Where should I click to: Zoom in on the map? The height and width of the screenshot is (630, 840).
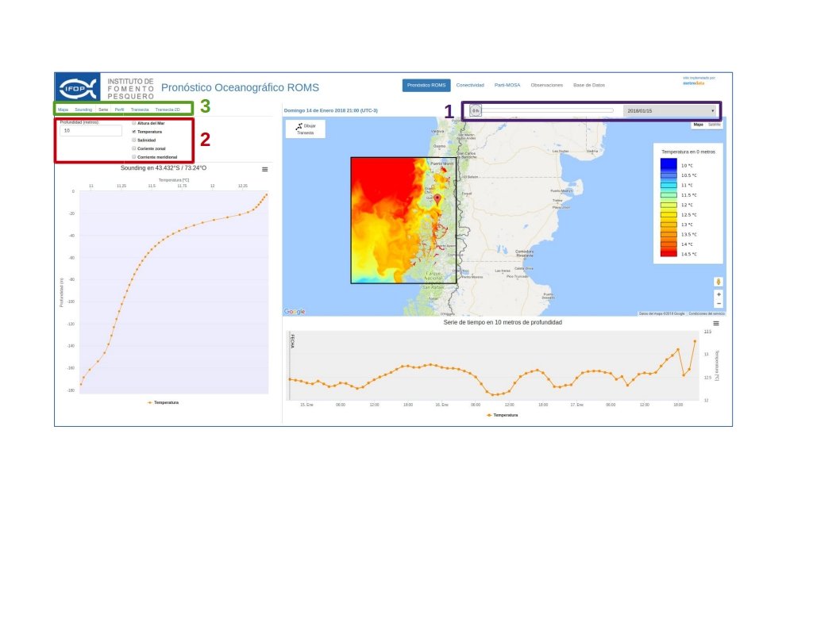[x=719, y=294]
